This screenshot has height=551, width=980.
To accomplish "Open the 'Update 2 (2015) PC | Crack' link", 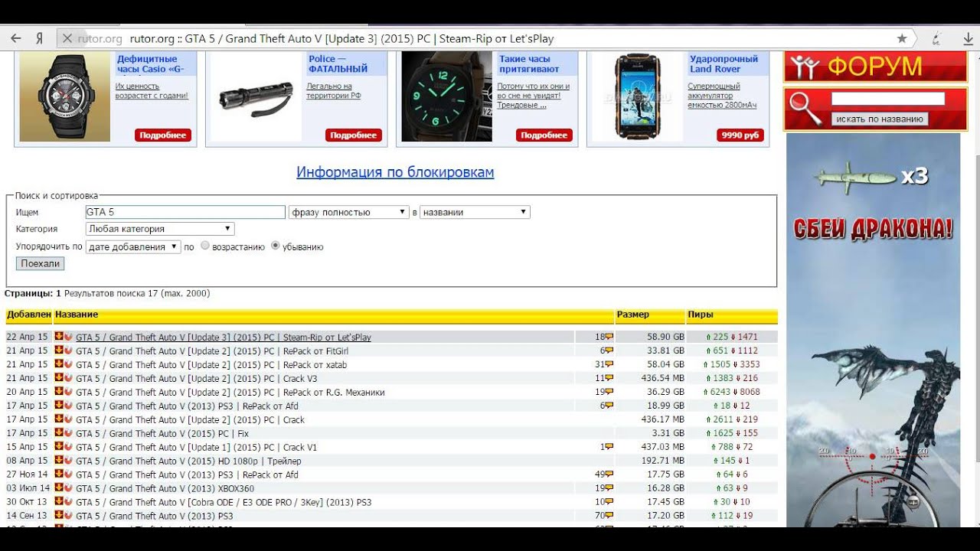I will (x=190, y=420).
